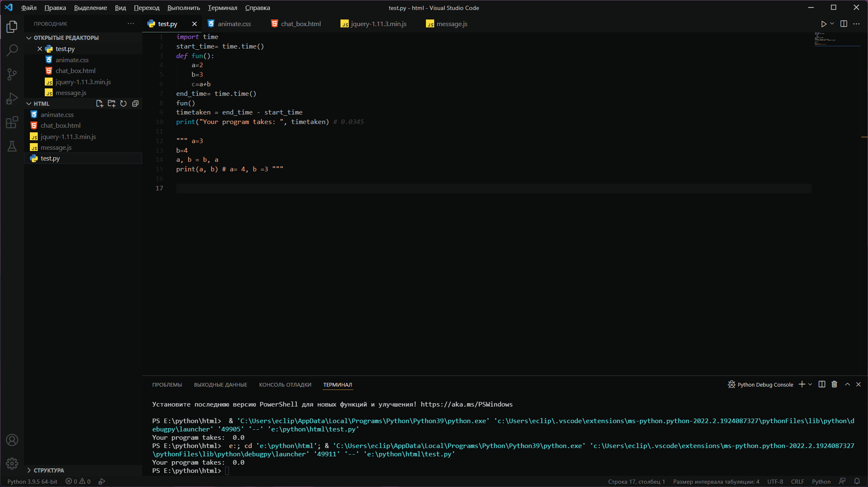The height and width of the screenshot is (487, 868).
Task: Toggle split editor layout
Action: 844,24
